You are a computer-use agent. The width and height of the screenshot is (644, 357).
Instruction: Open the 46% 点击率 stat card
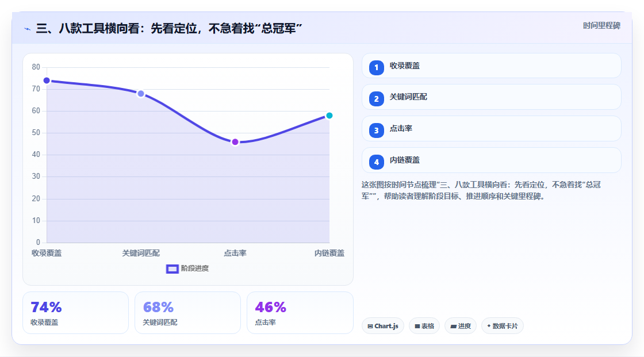point(300,313)
